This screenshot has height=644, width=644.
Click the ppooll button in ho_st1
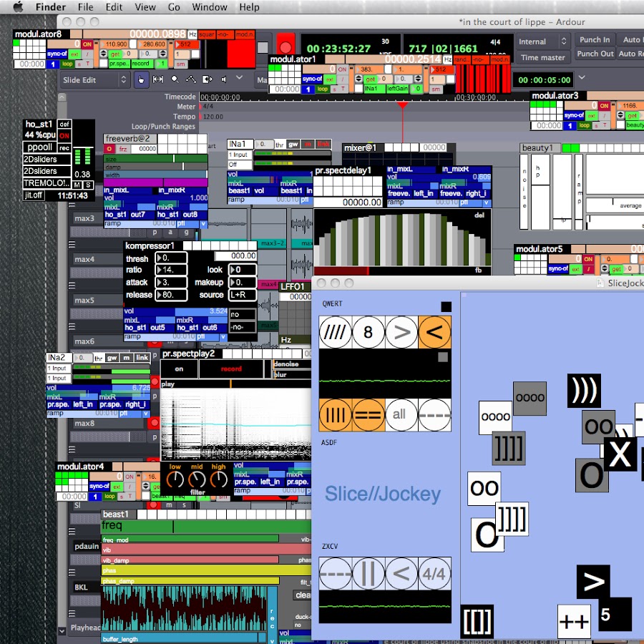click(x=40, y=147)
